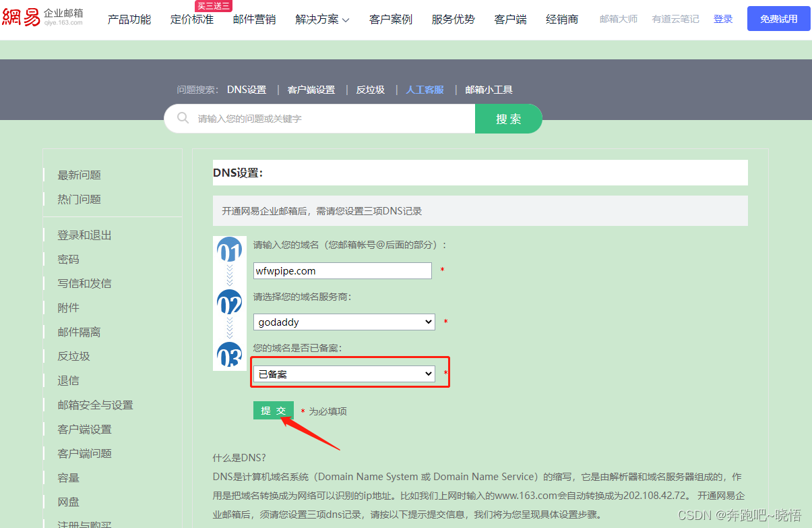Screen dimensions: 812x528
Task: Open 邮件隔离 category in sidebar
Action: [x=80, y=332]
